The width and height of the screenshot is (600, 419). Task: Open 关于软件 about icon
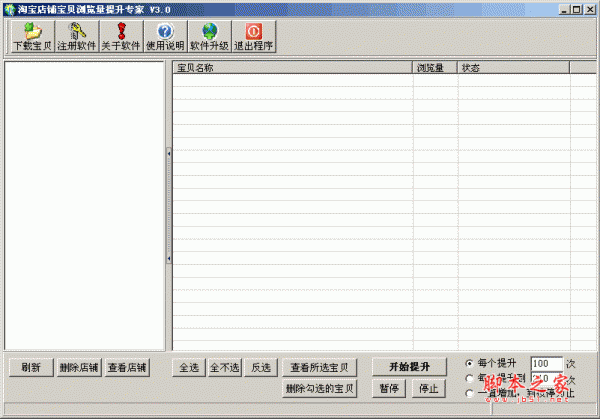click(x=121, y=36)
